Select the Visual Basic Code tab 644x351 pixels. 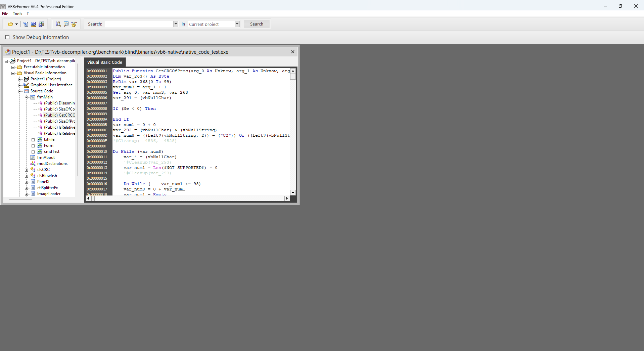[x=105, y=62]
